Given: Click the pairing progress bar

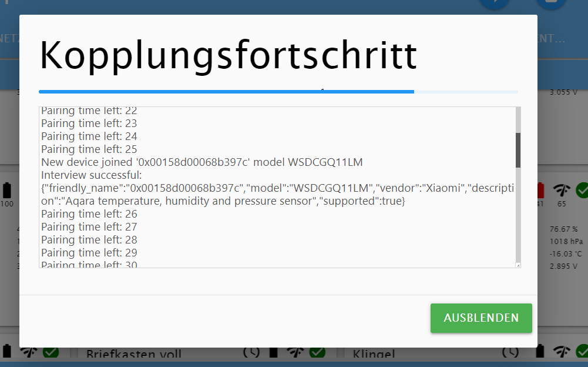Looking at the screenshot, I should pyautogui.click(x=278, y=92).
